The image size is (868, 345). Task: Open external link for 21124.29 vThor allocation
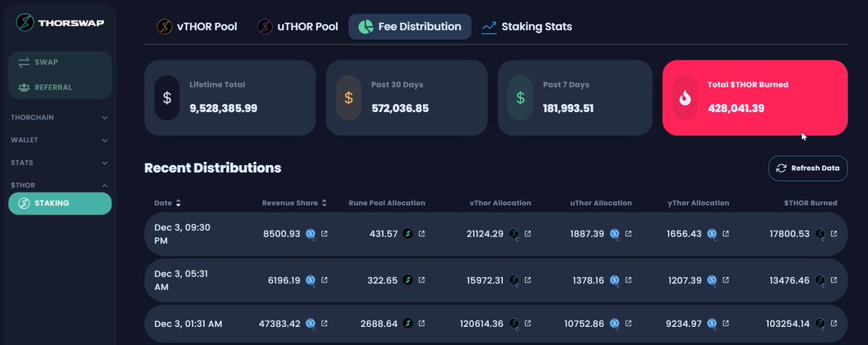tap(527, 234)
